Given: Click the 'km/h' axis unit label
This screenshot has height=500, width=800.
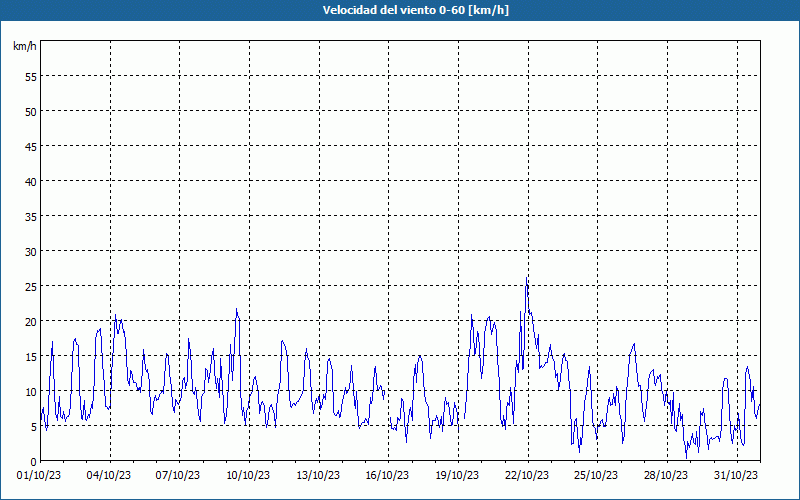Looking at the screenshot, I should (24, 46).
